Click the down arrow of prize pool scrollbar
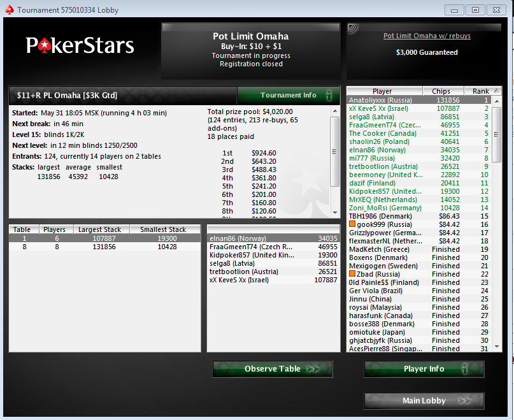 tap(334, 212)
